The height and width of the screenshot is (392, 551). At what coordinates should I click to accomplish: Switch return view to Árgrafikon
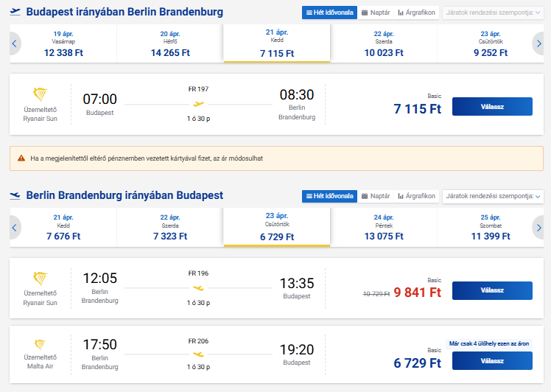click(417, 196)
